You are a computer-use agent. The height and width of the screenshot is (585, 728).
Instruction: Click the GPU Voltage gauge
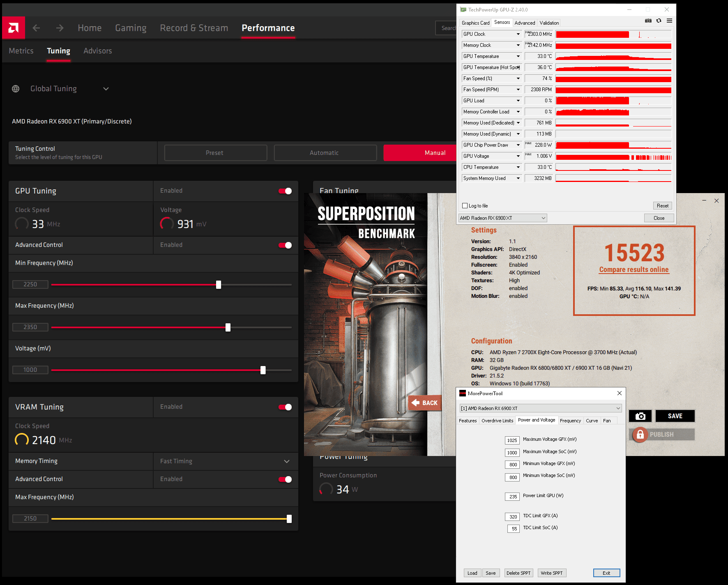[x=167, y=224]
